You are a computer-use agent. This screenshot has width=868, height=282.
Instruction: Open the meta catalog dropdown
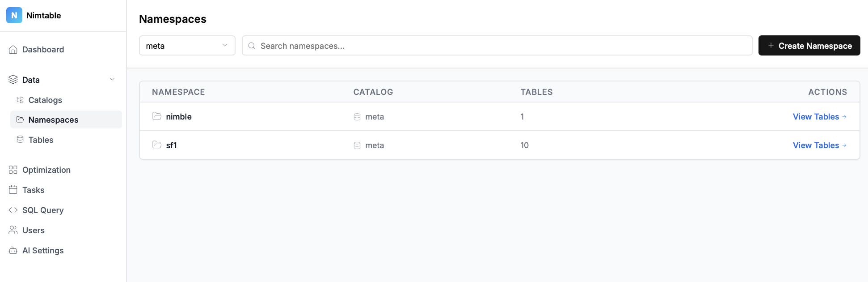tap(187, 46)
